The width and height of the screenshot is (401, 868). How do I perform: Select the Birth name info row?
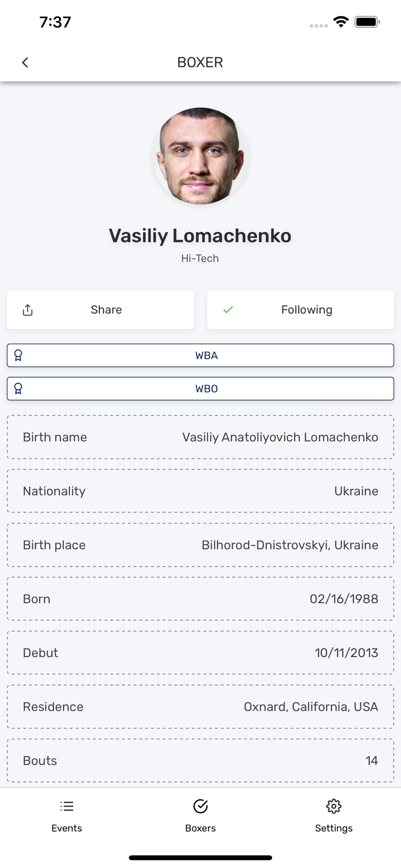tap(200, 437)
